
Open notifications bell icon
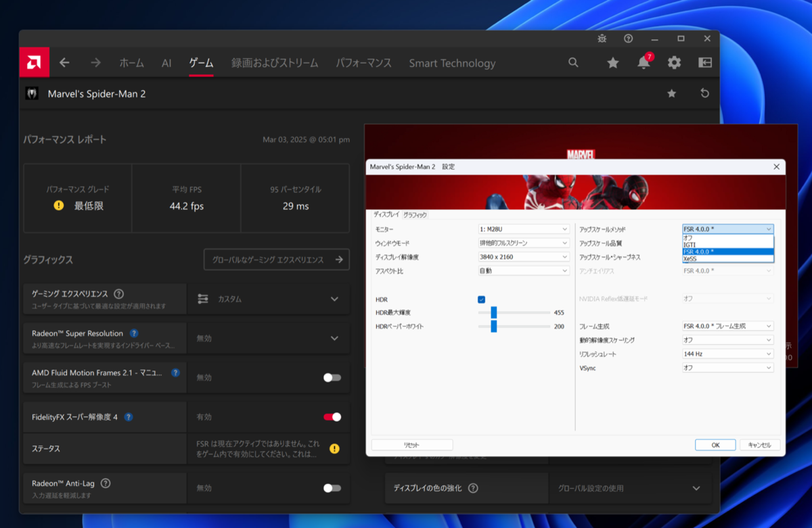click(644, 63)
